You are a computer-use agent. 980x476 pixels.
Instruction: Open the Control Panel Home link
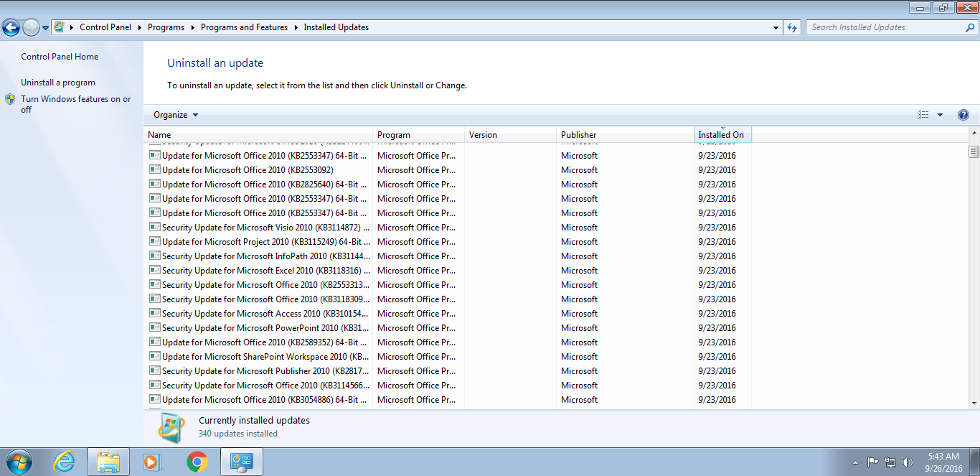click(60, 57)
